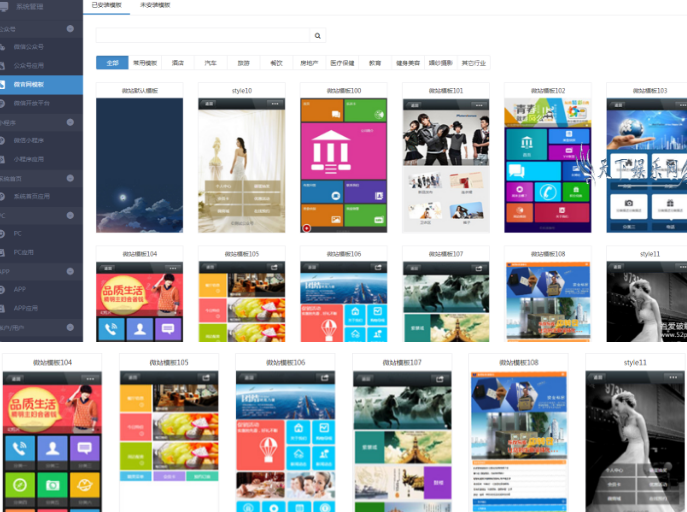Open 微信公众号 in the sidebar
Screen dimensions: 687x512
(28, 47)
